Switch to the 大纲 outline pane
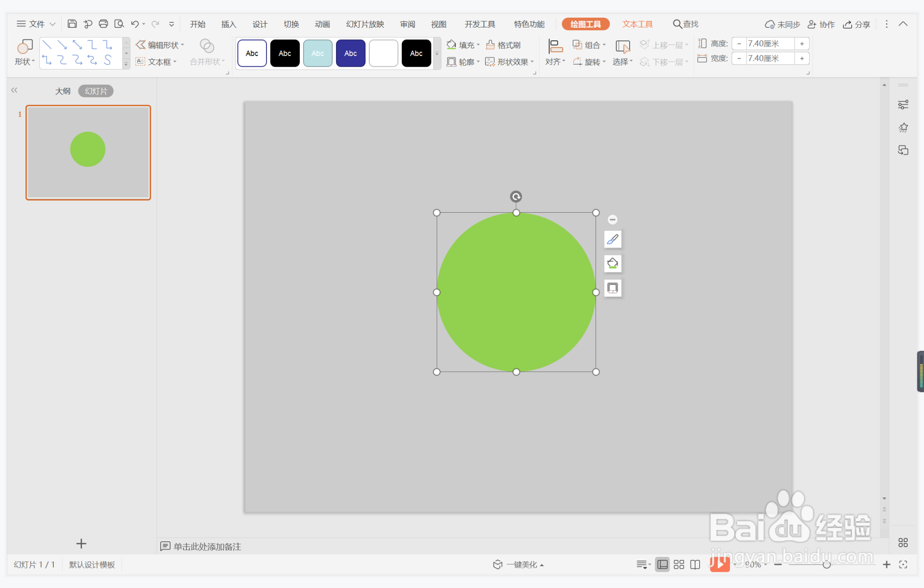Image resolution: width=924 pixels, height=588 pixels. click(63, 91)
